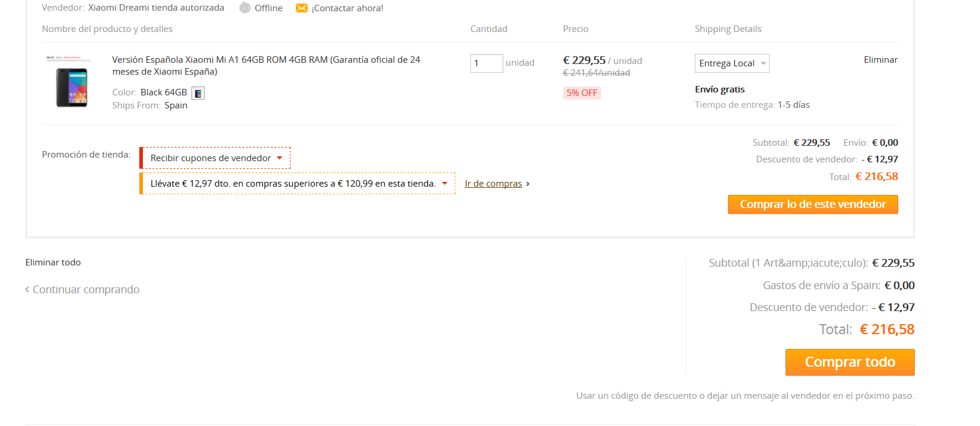Viewport: 980px width, 426px height.
Task: Click the Shipping Details column header
Action: click(728, 29)
